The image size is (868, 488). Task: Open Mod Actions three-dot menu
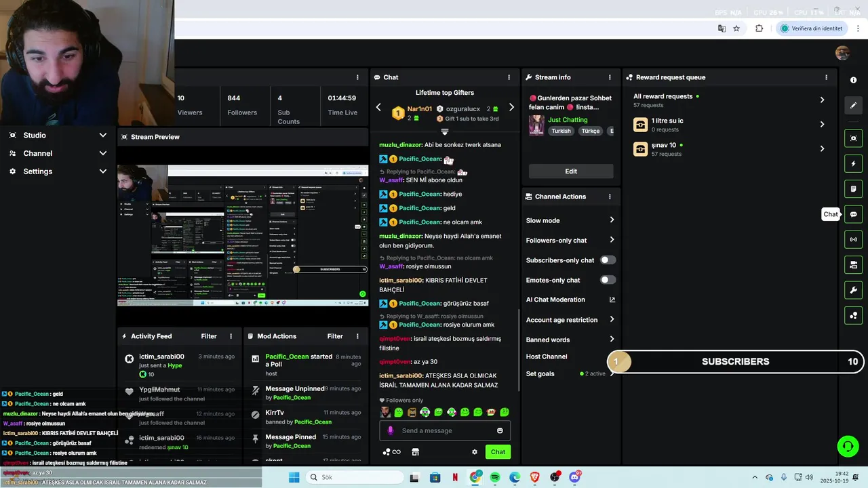[x=357, y=336]
